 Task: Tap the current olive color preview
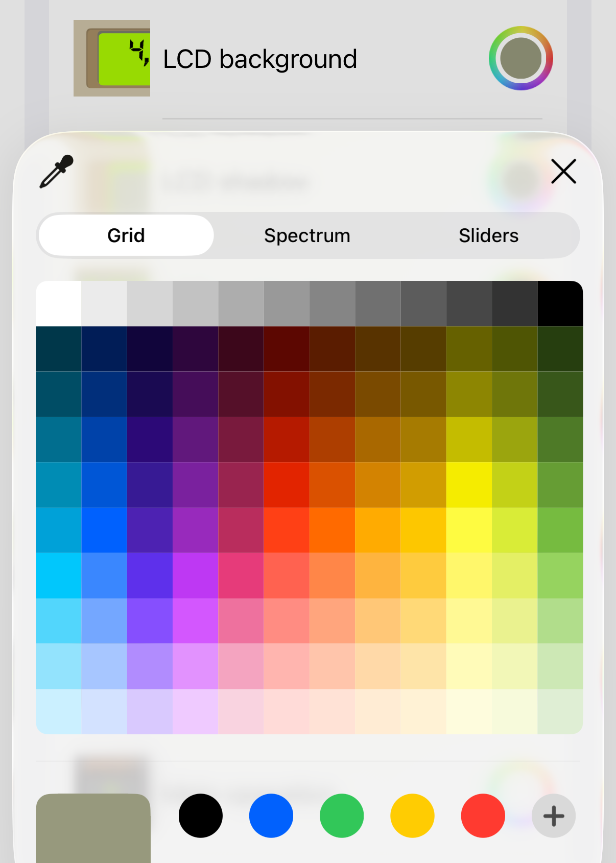tap(93, 827)
